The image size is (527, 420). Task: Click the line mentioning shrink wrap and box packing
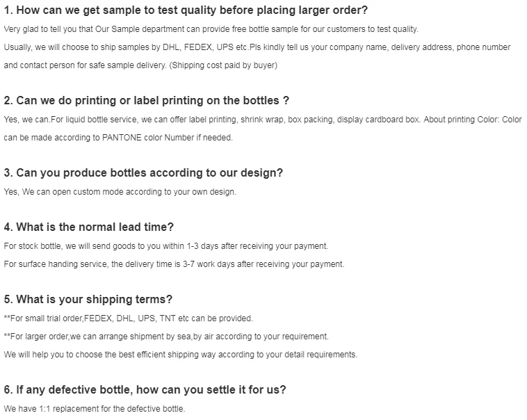point(263,120)
